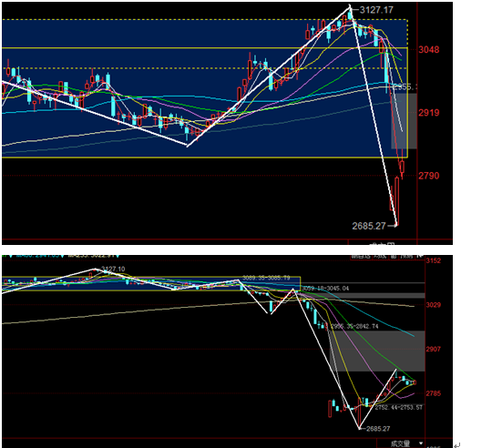Image resolution: width=502 pixels, height=448 pixels.
Task: Click the 2752.44-2753.57 range label
Action: [x=398, y=407]
